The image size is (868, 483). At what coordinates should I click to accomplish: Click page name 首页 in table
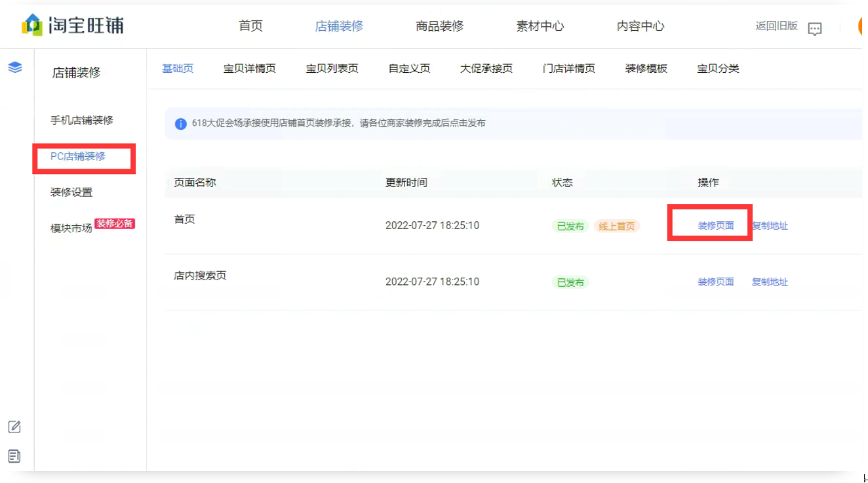[184, 219]
